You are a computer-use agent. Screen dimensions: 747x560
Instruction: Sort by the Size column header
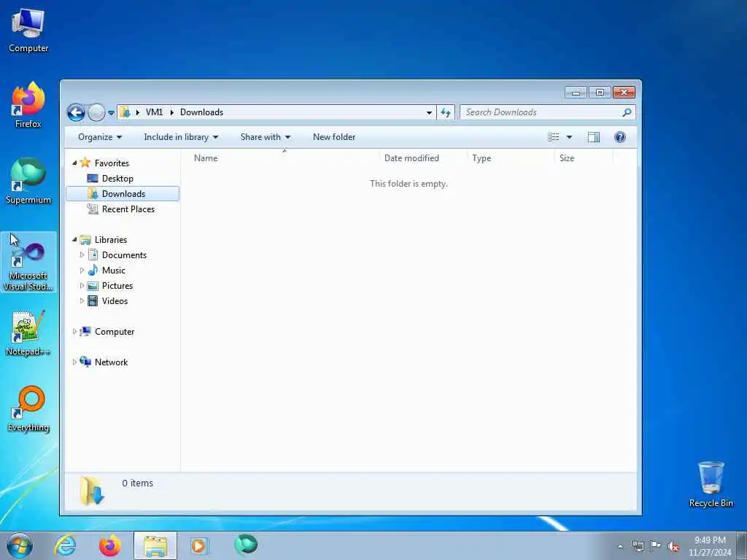tap(584, 158)
